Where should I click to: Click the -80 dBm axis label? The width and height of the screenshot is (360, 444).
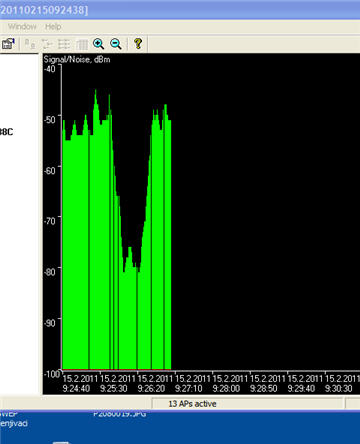(x=50, y=272)
